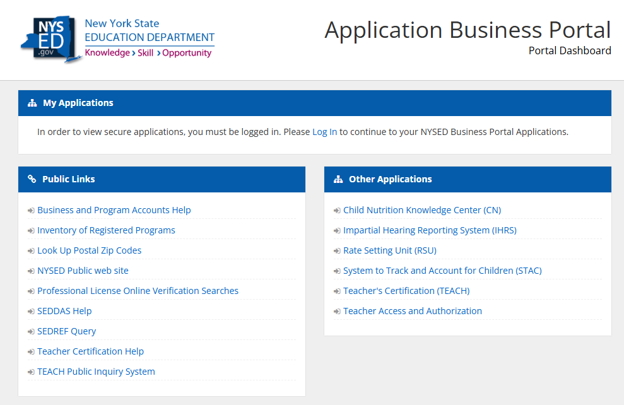Viewport: 624px width, 405px height.
Task: Open System to Track and Account for Children (STAC) link
Action: pyautogui.click(x=442, y=271)
